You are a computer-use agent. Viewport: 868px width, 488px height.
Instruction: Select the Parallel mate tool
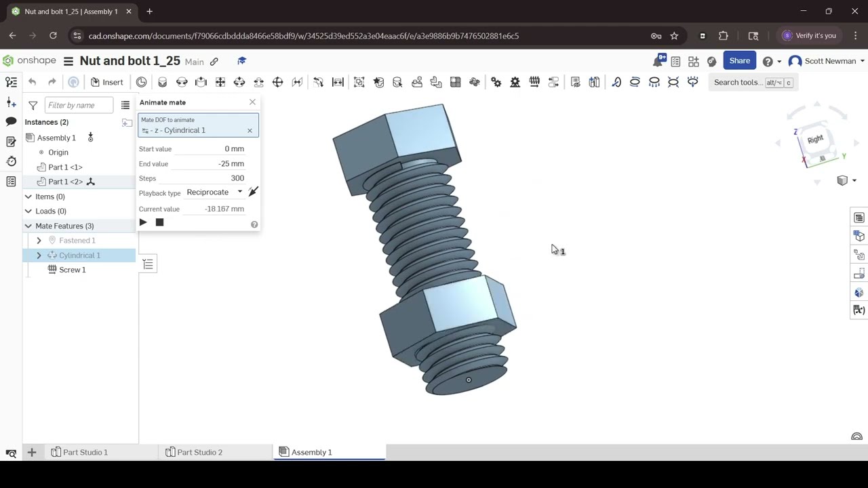[297, 82]
